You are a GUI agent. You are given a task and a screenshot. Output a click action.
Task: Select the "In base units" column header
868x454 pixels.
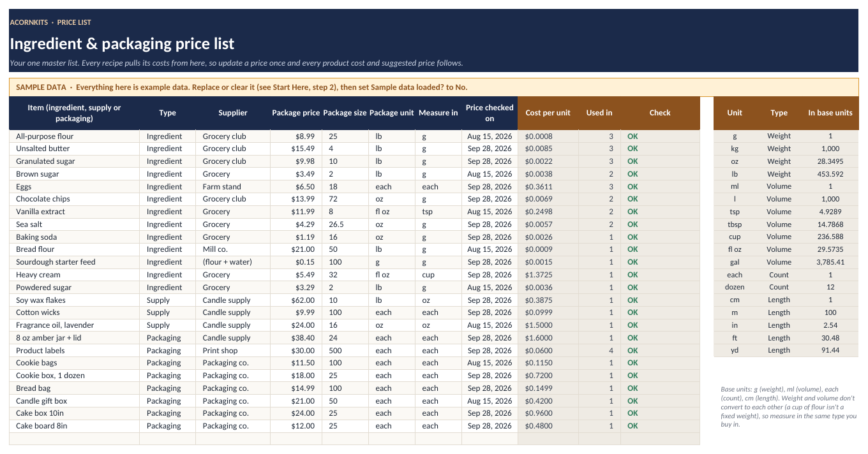(830, 113)
